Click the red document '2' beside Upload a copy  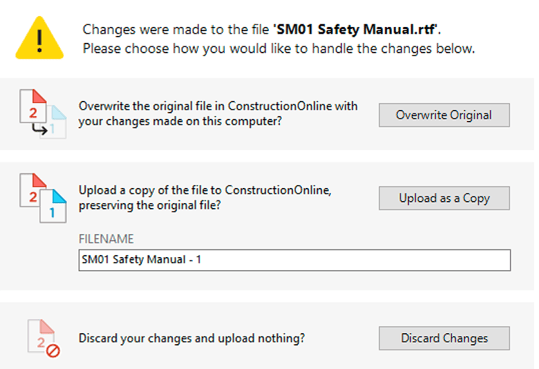pos(32,190)
